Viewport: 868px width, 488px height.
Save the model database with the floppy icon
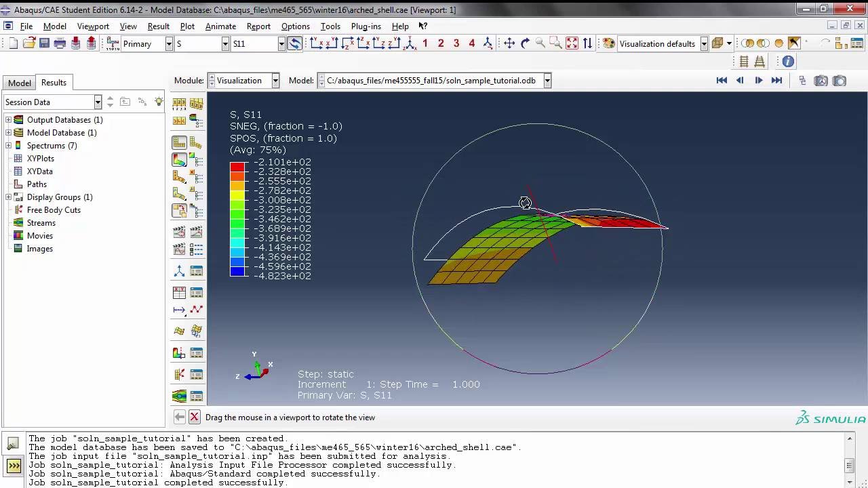[x=44, y=43]
